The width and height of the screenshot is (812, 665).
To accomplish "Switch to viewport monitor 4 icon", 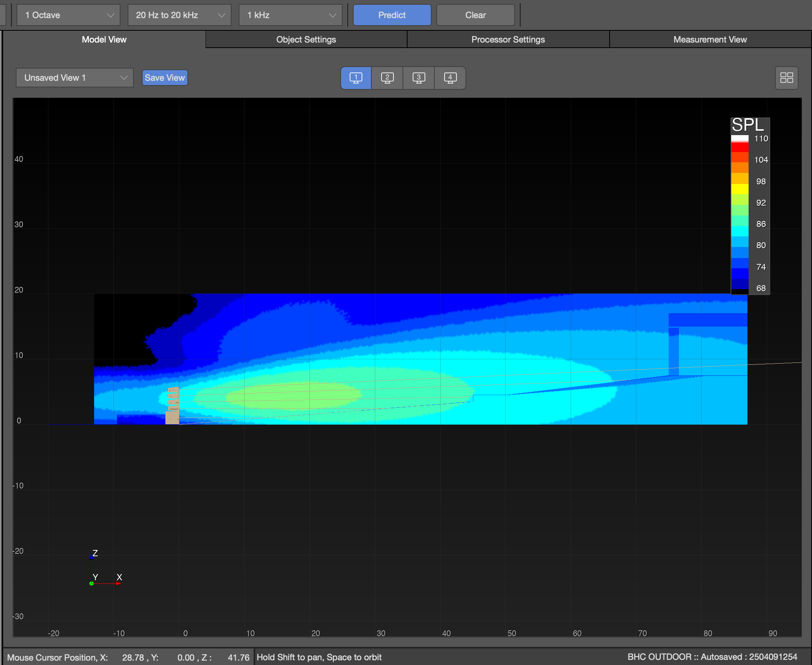I will [450, 78].
